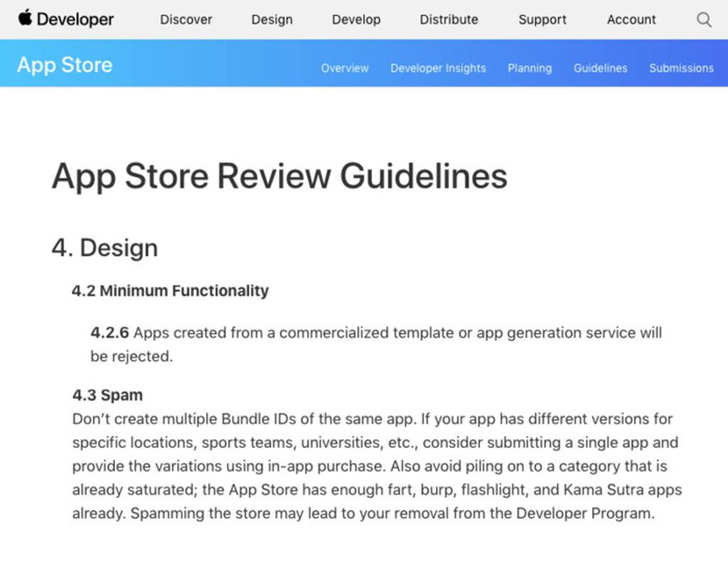Image resolution: width=728 pixels, height=568 pixels.
Task: Click the App Store Review Guidelines heading
Action: 279,176
